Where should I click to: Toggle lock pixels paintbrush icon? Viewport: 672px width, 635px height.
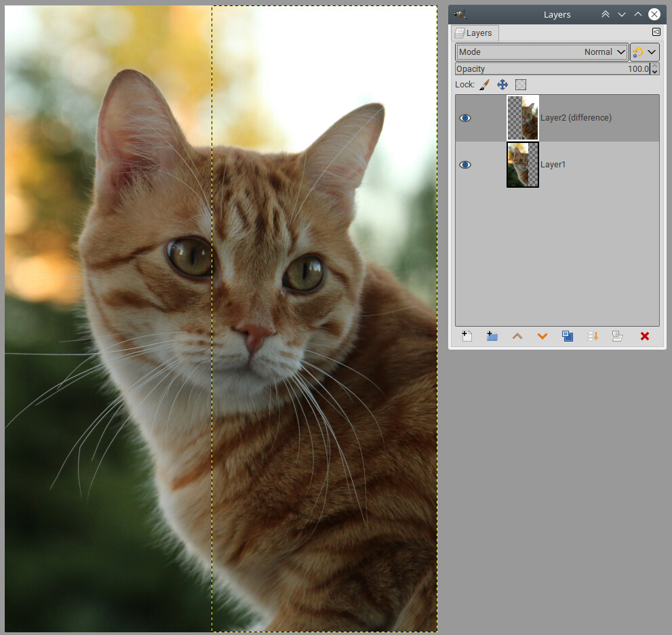pos(484,85)
